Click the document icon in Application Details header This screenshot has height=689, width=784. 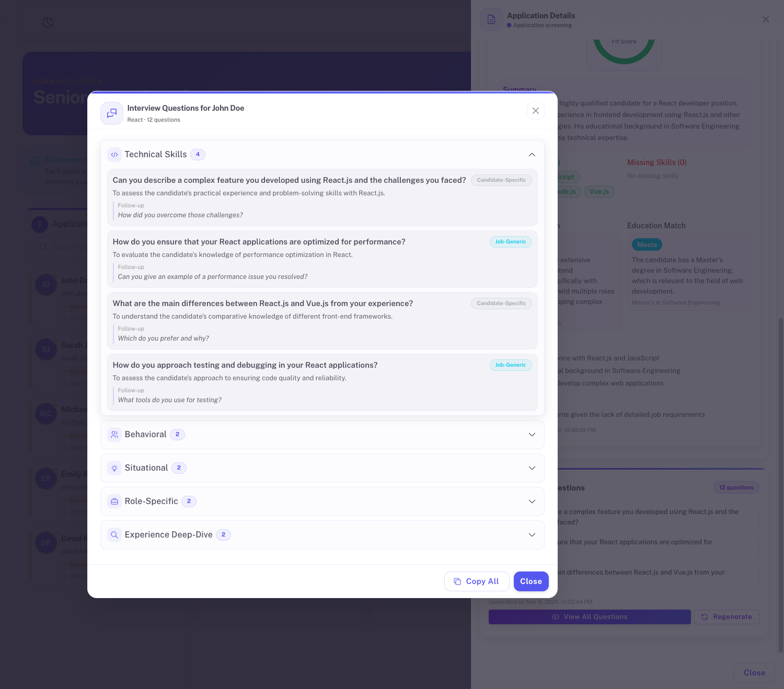491,19
